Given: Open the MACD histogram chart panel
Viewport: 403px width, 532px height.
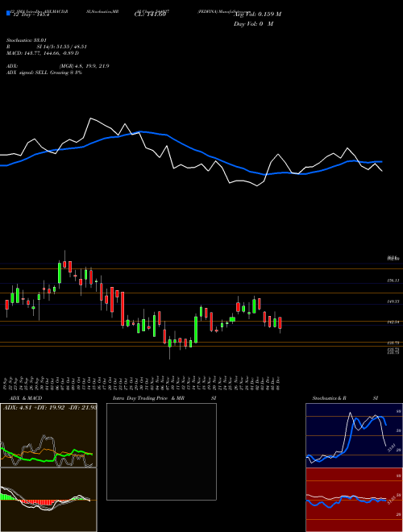Looking at the screenshot, I should (x=48, y=500).
